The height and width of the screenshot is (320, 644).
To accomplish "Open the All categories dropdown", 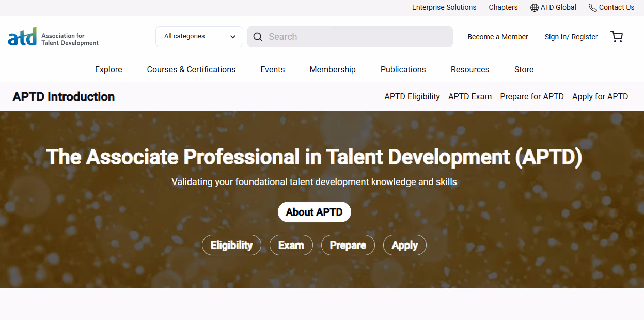I will [199, 37].
